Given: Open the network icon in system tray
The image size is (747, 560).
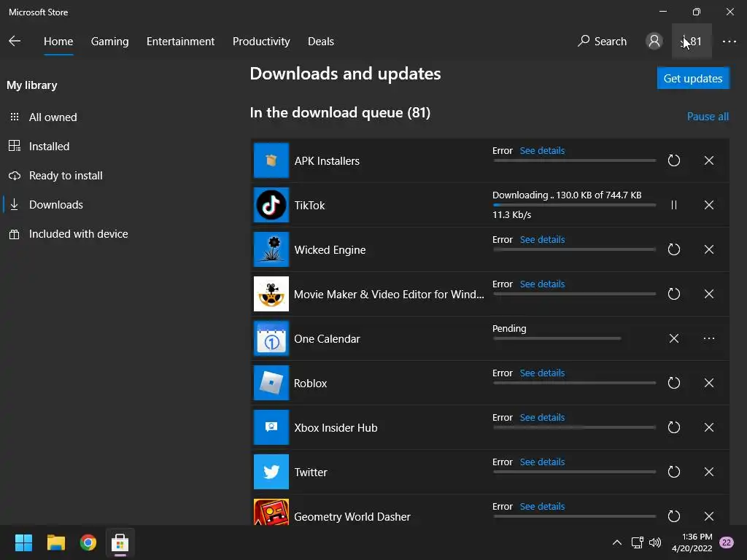Looking at the screenshot, I should click(637, 542).
